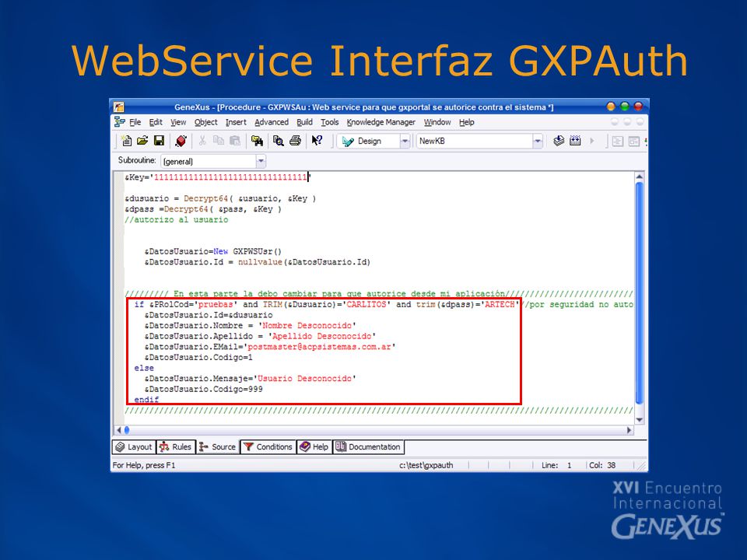The height and width of the screenshot is (560, 747).
Task: Click the '&DatosUsuario.Codigo=999' line
Action: tap(203, 389)
